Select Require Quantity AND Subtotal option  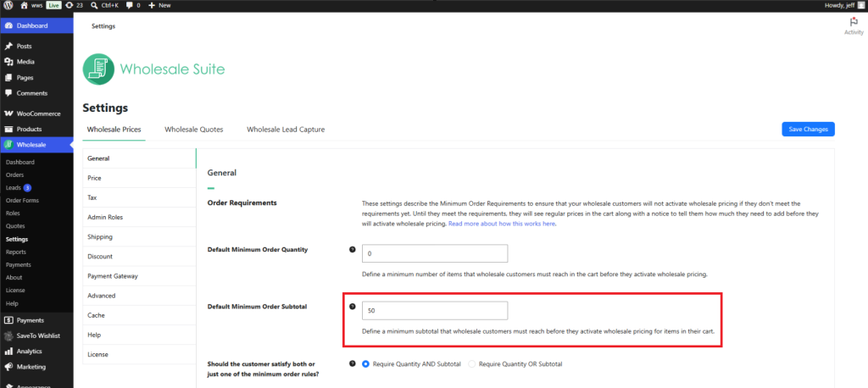click(x=365, y=364)
